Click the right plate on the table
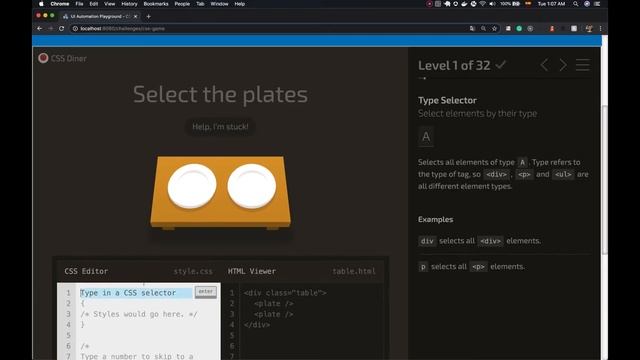 [x=251, y=186]
